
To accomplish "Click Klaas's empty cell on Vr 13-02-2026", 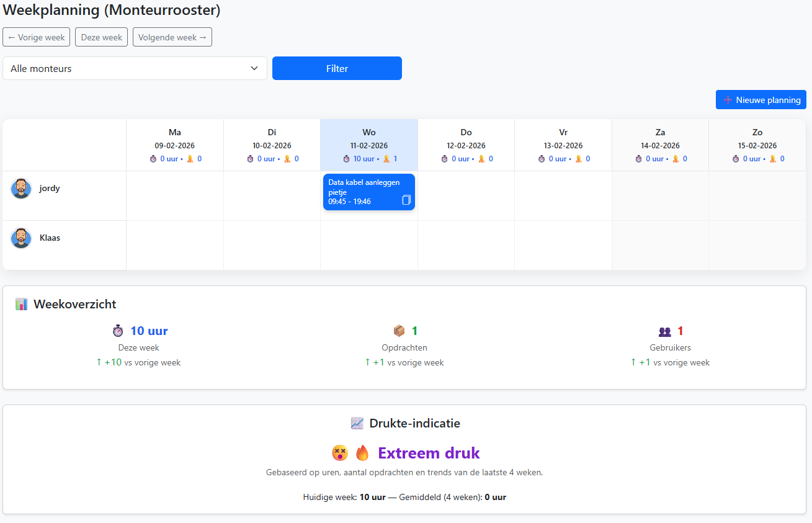I will tap(563, 245).
